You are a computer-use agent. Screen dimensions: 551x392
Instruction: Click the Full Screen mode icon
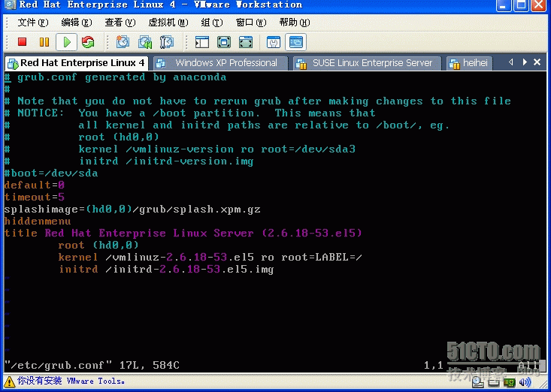(246, 42)
